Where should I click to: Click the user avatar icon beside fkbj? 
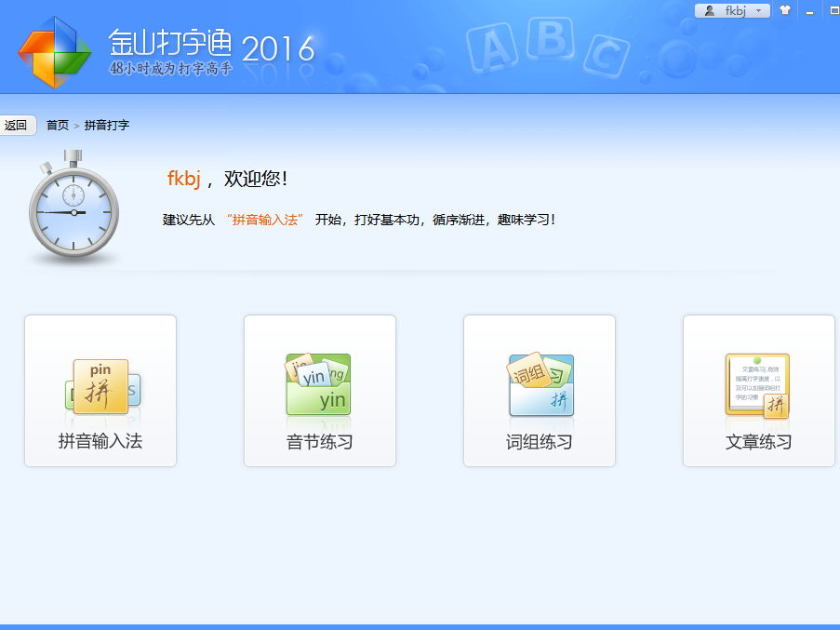pyautogui.click(x=709, y=11)
